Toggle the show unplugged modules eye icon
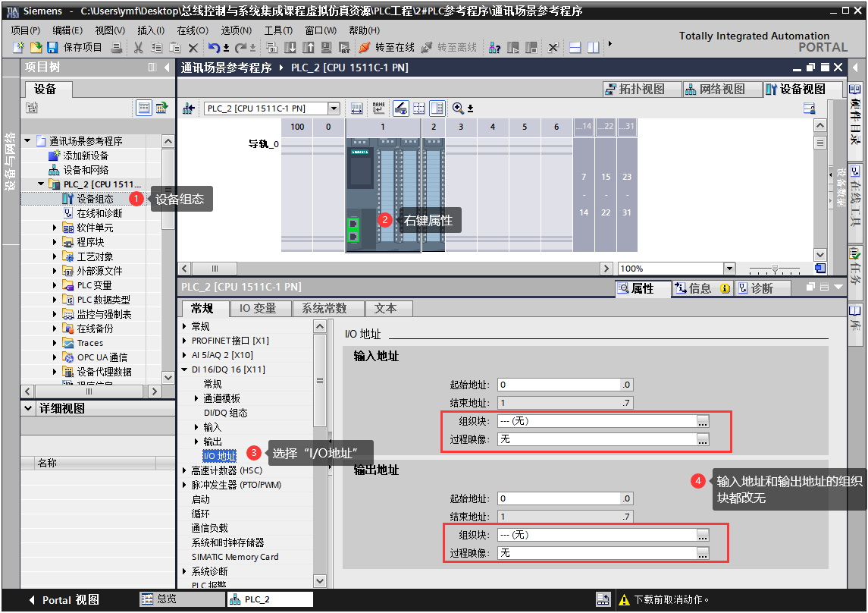Viewport: 868px width, 613px height. 401,108
